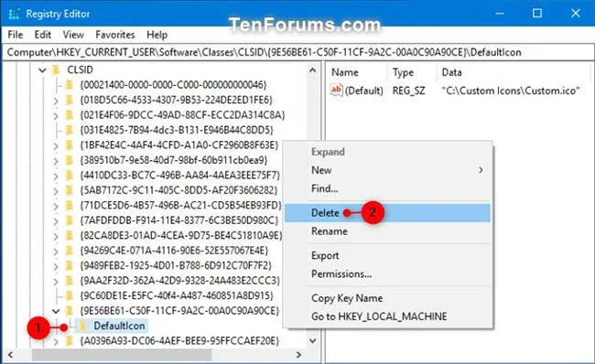
Task: Choose Copy Key Name in context menu
Action: (x=388, y=298)
